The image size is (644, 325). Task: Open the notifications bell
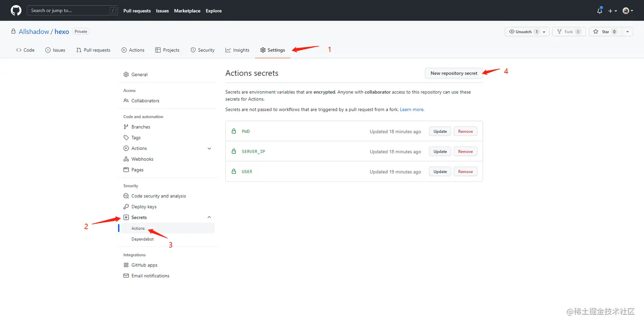coord(600,11)
